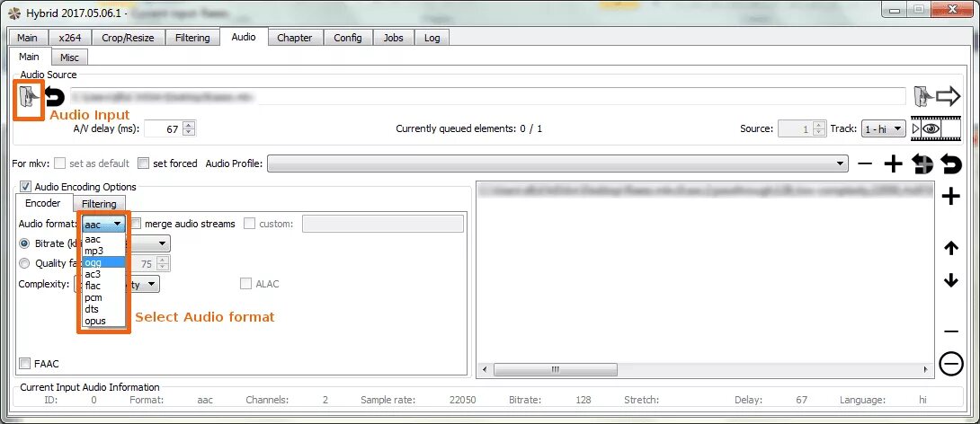Expand the Audio Profile dropdown
Image resolution: width=980 pixels, height=424 pixels.
click(x=558, y=163)
